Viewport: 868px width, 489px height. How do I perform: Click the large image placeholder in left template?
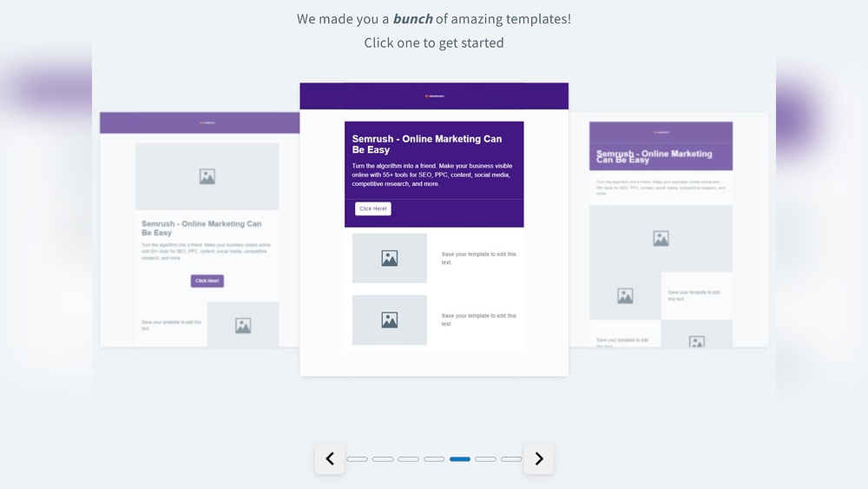tap(207, 176)
